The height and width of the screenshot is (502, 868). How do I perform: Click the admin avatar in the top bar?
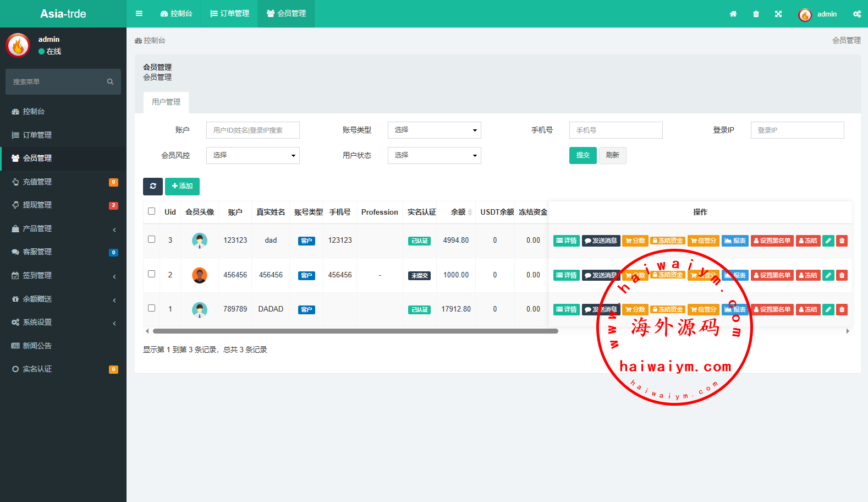coord(805,15)
